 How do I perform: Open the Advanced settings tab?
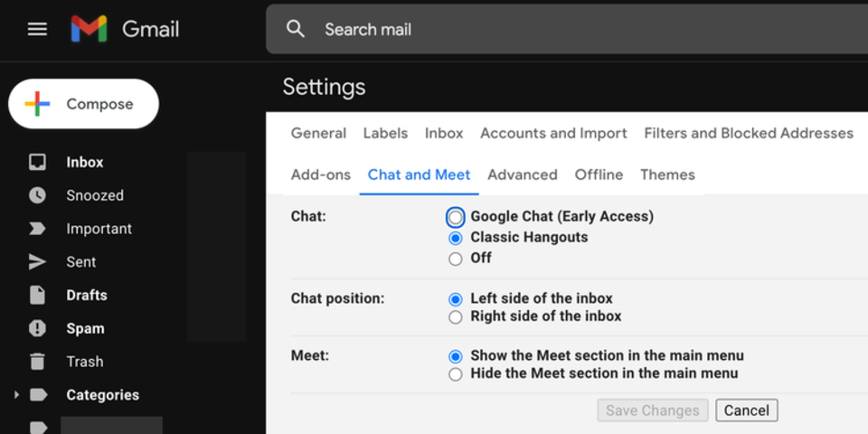click(522, 175)
